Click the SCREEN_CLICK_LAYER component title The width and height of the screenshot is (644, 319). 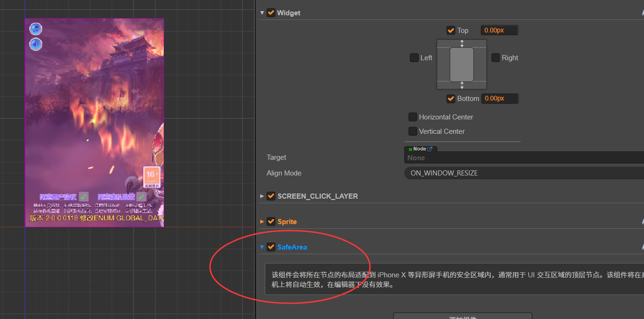[x=318, y=196]
